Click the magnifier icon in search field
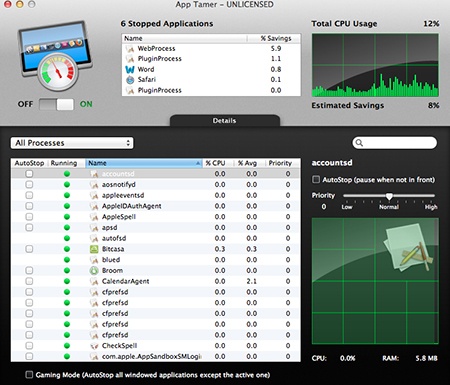The width and height of the screenshot is (450, 385). pyautogui.click(x=359, y=143)
